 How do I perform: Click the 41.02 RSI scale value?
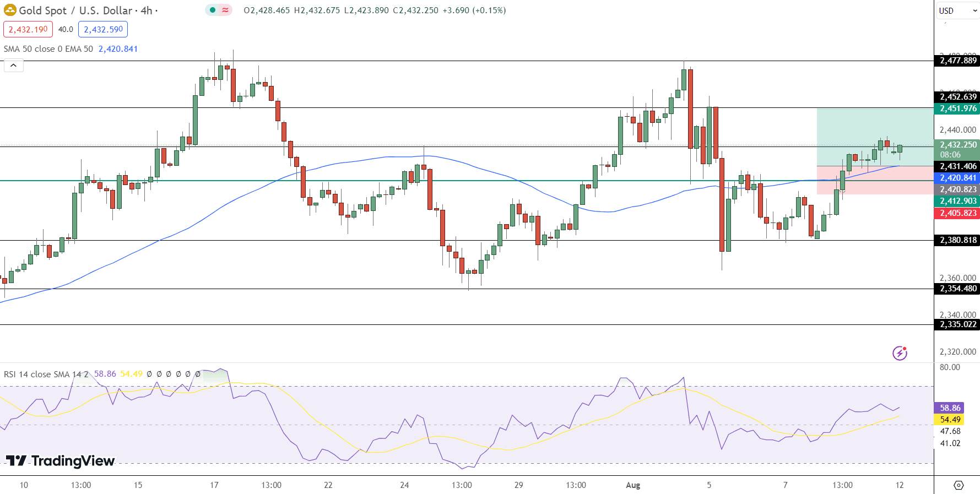(950, 443)
